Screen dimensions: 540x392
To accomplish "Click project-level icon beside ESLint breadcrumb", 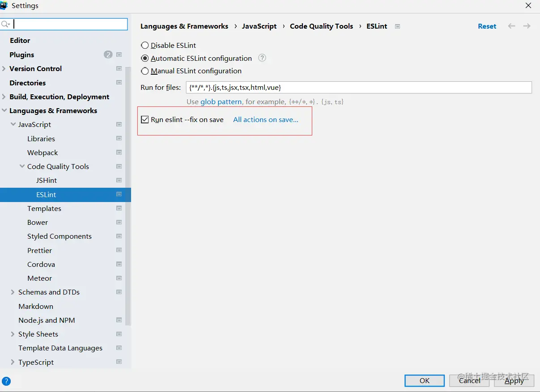I will 397,26.
